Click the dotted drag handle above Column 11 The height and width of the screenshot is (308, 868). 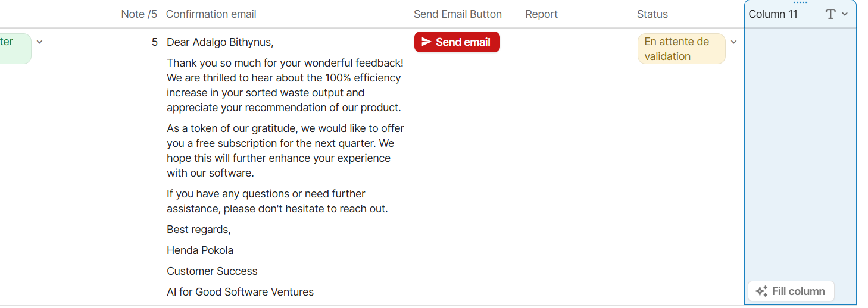coord(800,2)
